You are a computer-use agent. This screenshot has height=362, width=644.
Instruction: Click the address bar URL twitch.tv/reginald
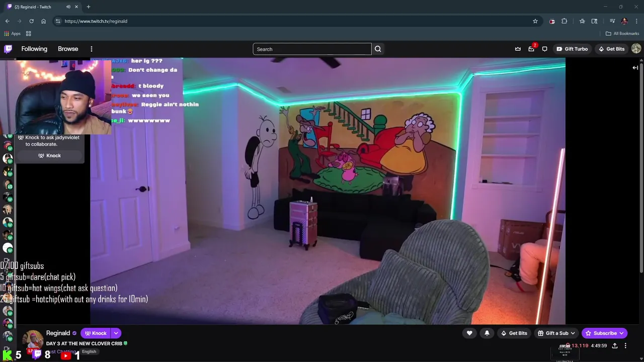pyautogui.click(x=96, y=21)
